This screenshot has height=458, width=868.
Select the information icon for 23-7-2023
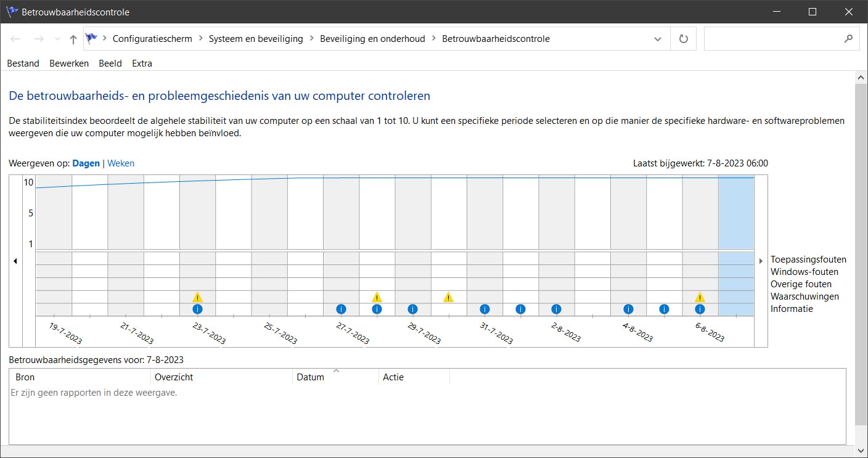[x=197, y=309]
